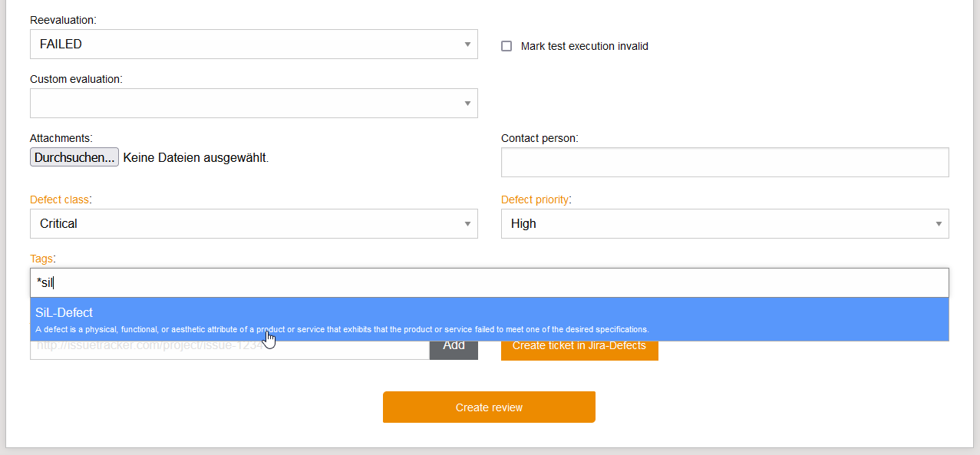Click the 'Durchsuchen...' file browse button
Viewport: 980px width, 455px height.
74,157
